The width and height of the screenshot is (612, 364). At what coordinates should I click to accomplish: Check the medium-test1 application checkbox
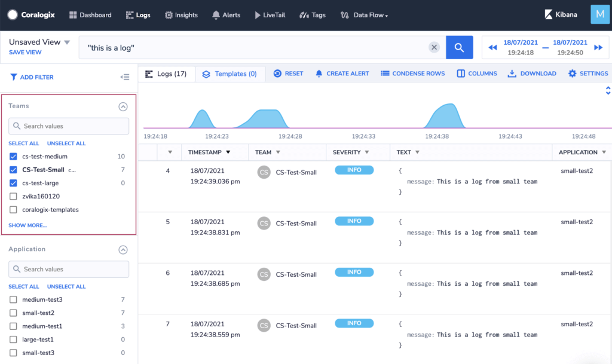coord(13,326)
